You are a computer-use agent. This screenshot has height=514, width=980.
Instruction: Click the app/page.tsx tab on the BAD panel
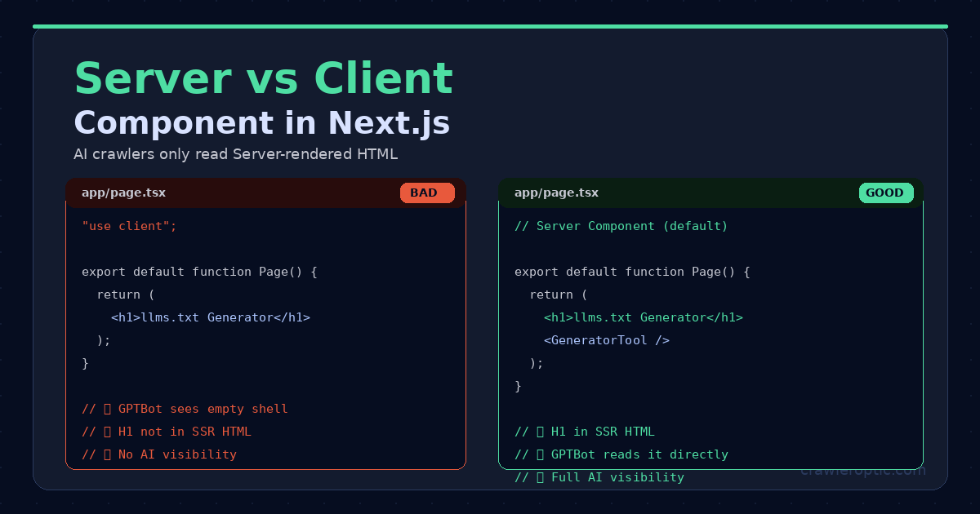(x=122, y=193)
